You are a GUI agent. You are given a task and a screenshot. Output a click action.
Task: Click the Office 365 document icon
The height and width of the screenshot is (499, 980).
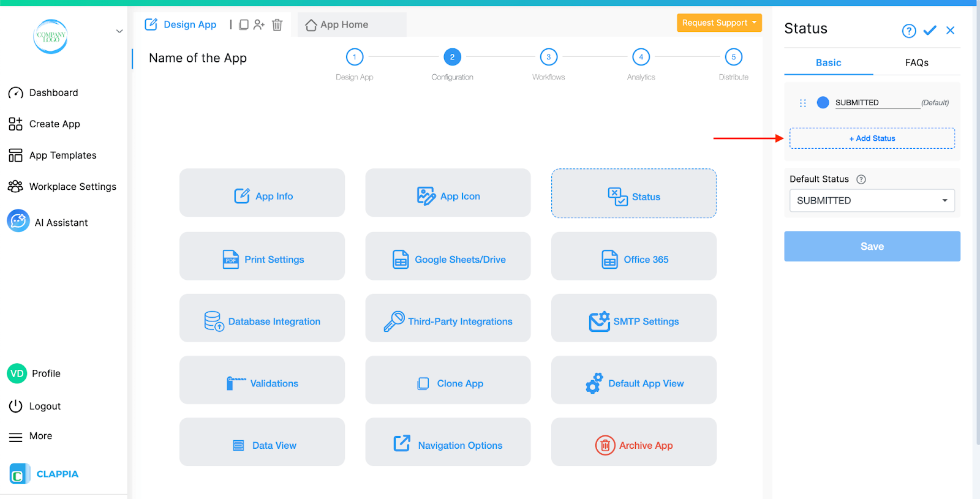[609, 260]
